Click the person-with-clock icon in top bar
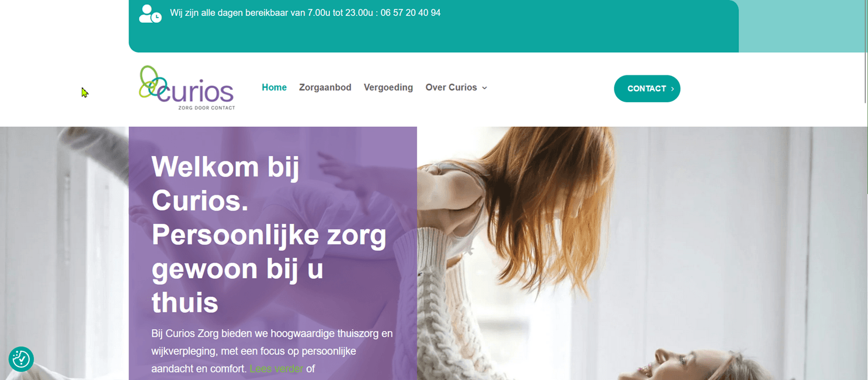 150,13
